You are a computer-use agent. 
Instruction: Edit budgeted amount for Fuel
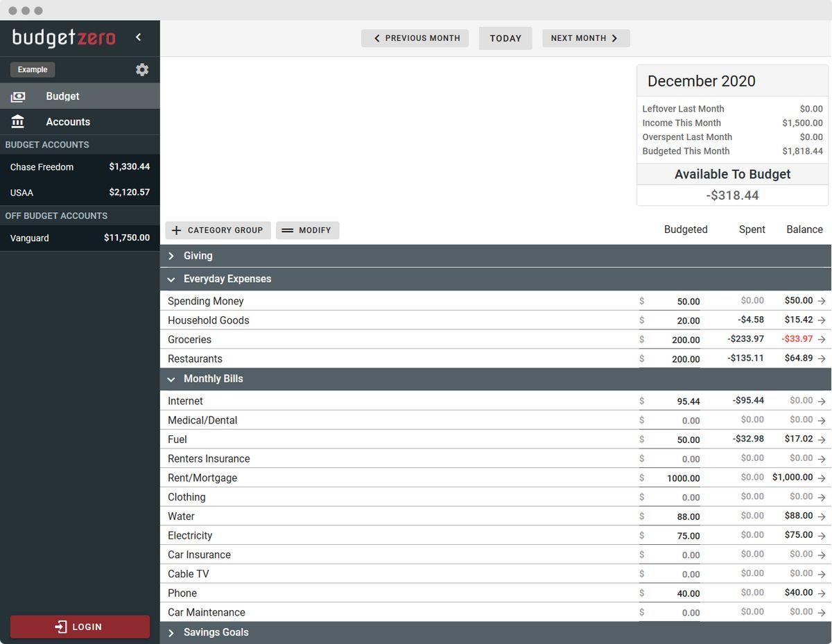pos(670,440)
